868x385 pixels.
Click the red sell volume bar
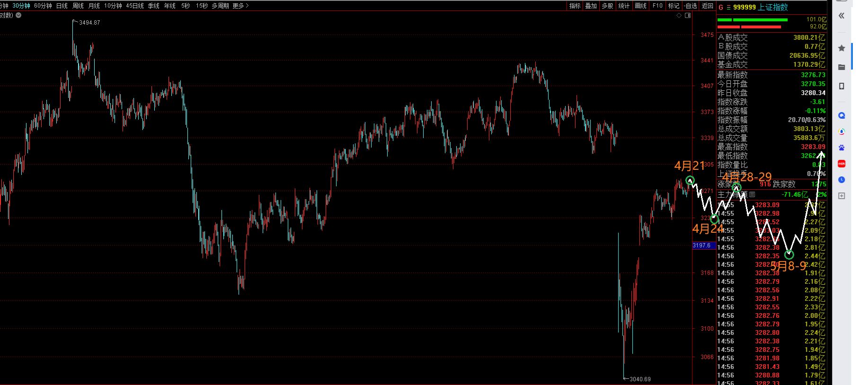click(x=749, y=27)
